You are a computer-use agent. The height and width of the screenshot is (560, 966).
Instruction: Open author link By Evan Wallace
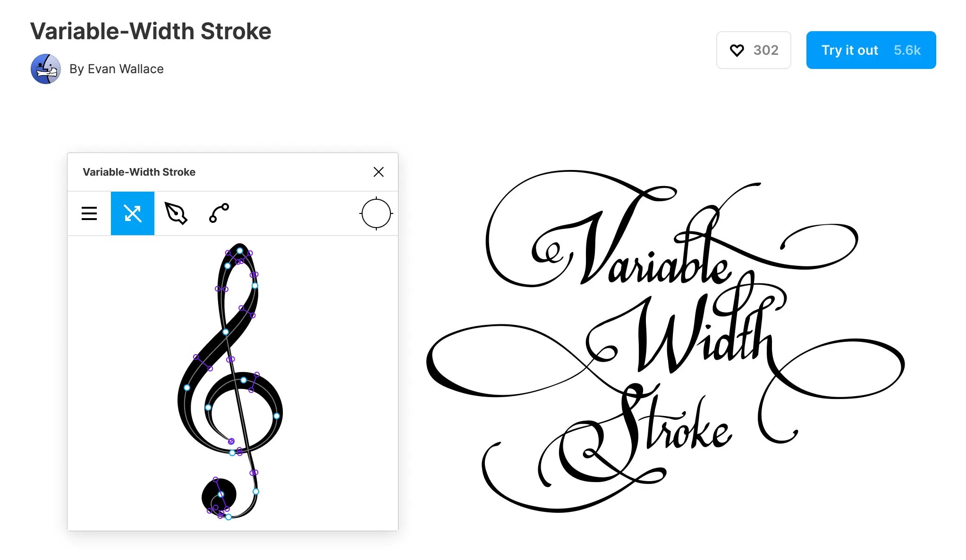pos(117,69)
